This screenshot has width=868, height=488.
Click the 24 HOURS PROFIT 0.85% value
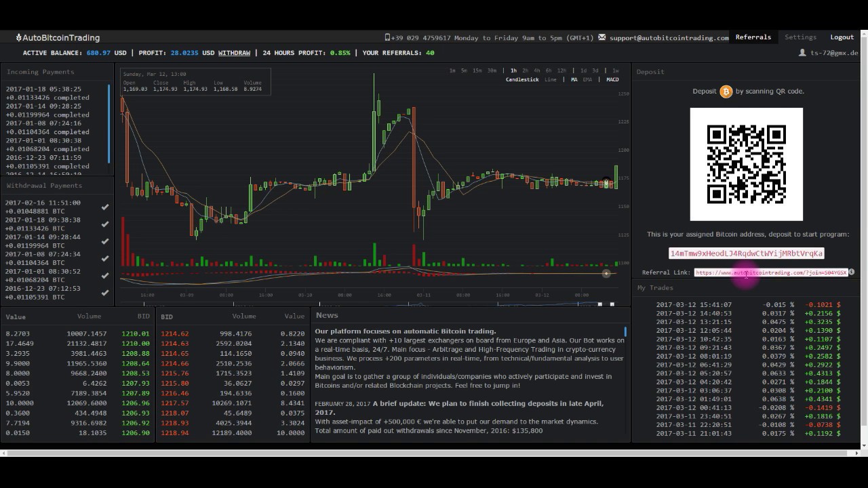pyautogui.click(x=340, y=53)
